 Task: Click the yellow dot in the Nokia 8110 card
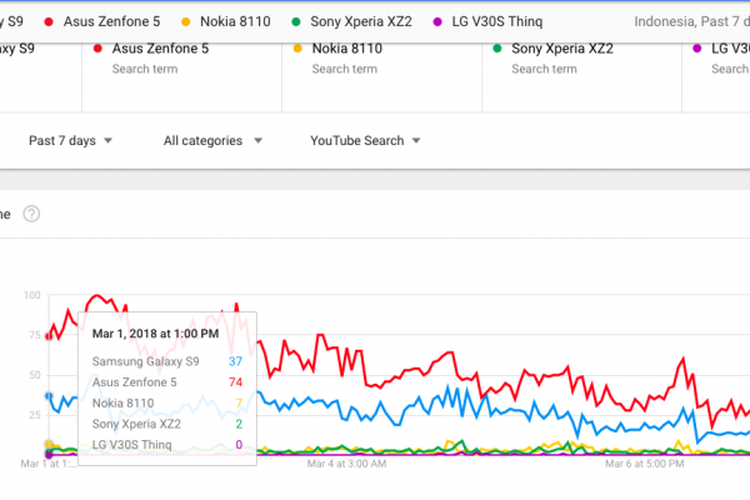tap(297, 48)
